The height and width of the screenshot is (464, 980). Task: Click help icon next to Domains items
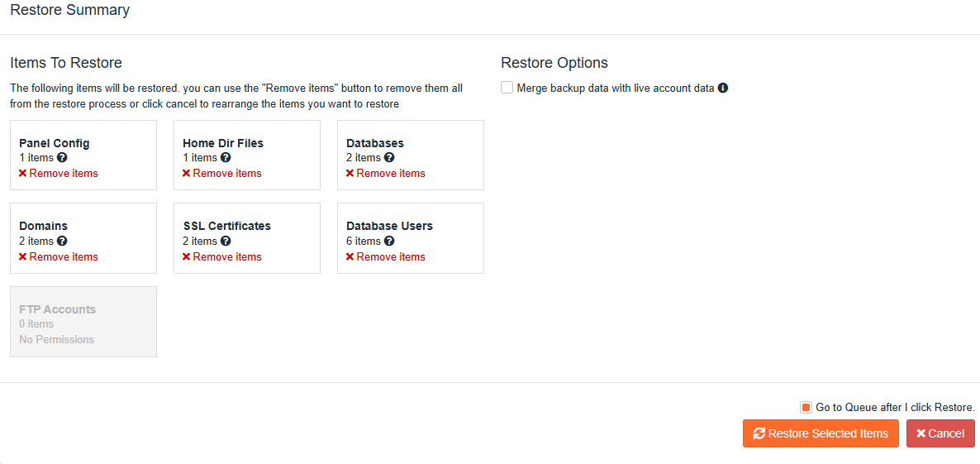pos(62,242)
